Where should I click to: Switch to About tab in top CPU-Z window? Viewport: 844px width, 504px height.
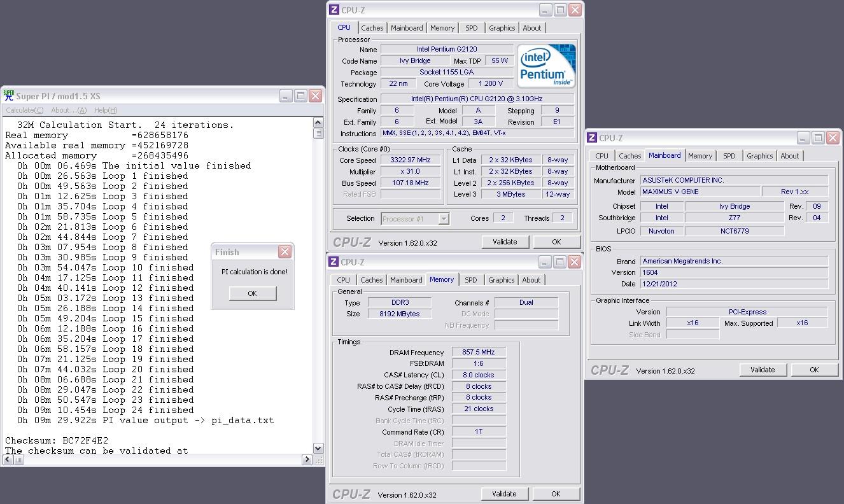click(532, 28)
